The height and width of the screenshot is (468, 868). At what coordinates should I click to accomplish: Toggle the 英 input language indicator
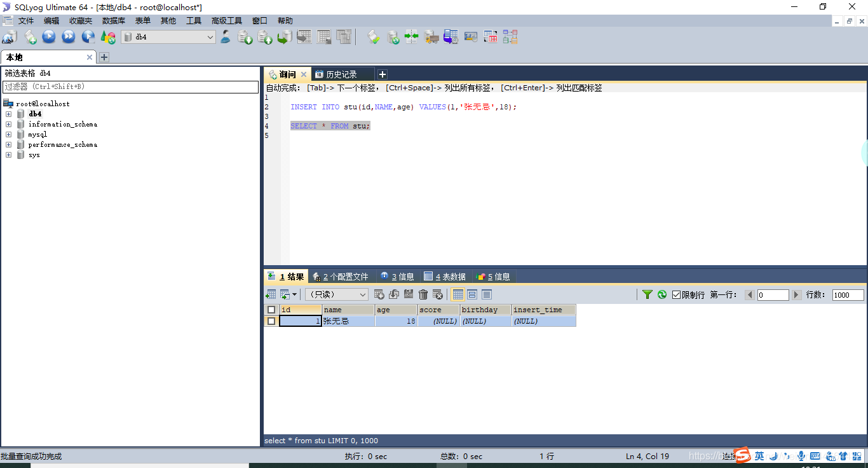tap(759, 455)
